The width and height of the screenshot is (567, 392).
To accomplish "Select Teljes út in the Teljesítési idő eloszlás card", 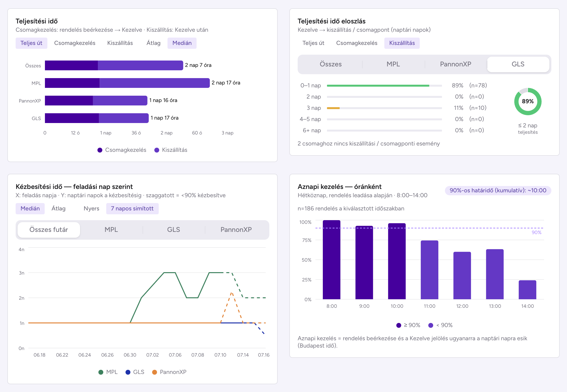I will [313, 43].
